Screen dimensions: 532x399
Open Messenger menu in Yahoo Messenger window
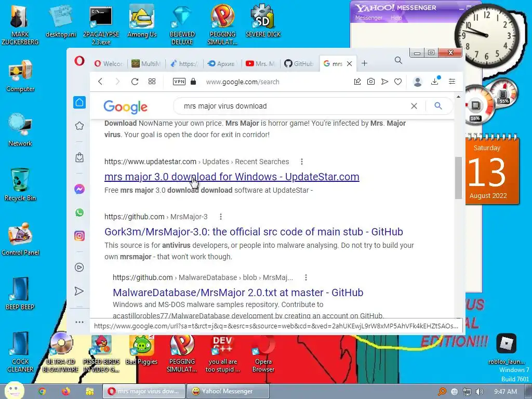pyautogui.click(x=369, y=18)
